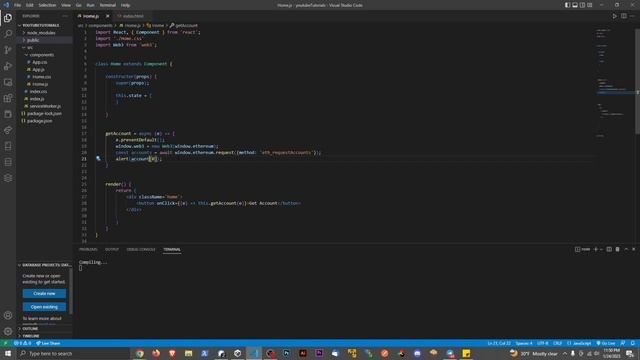640x360 pixels.
Task: Open editor More Actions ellipsis menu
Action: tap(632, 16)
